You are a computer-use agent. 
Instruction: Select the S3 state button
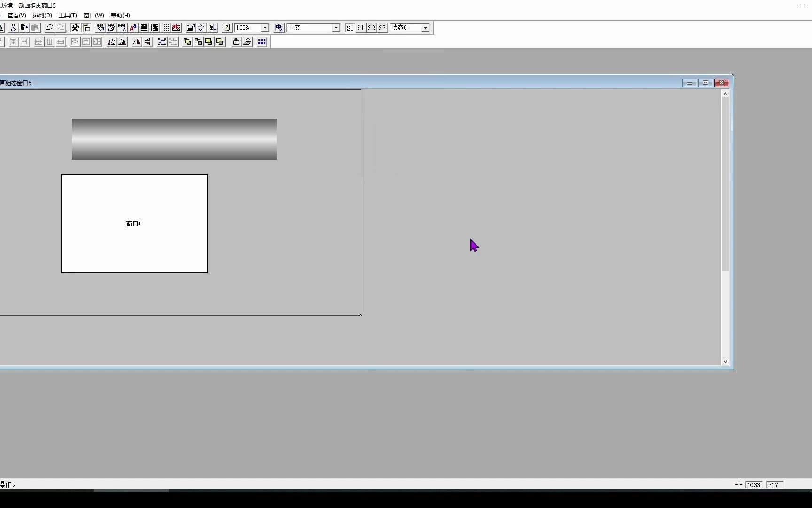(x=382, y=28)
